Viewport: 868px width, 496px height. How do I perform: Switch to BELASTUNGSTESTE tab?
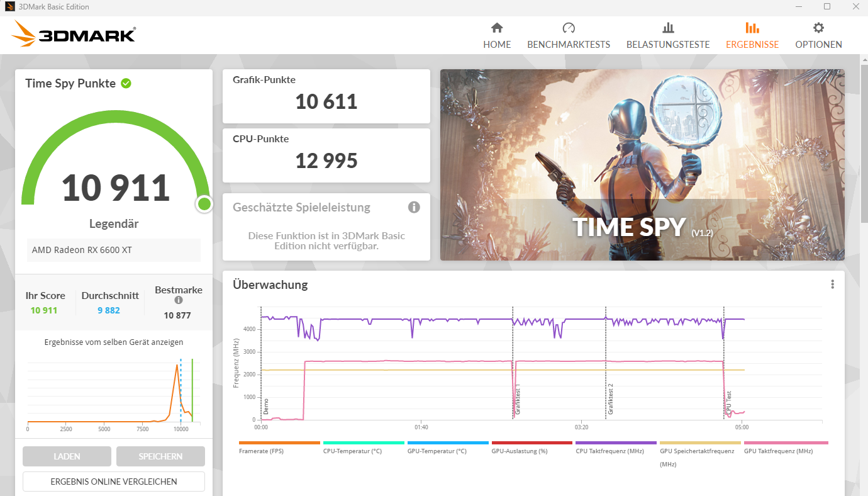coord(668,37)
